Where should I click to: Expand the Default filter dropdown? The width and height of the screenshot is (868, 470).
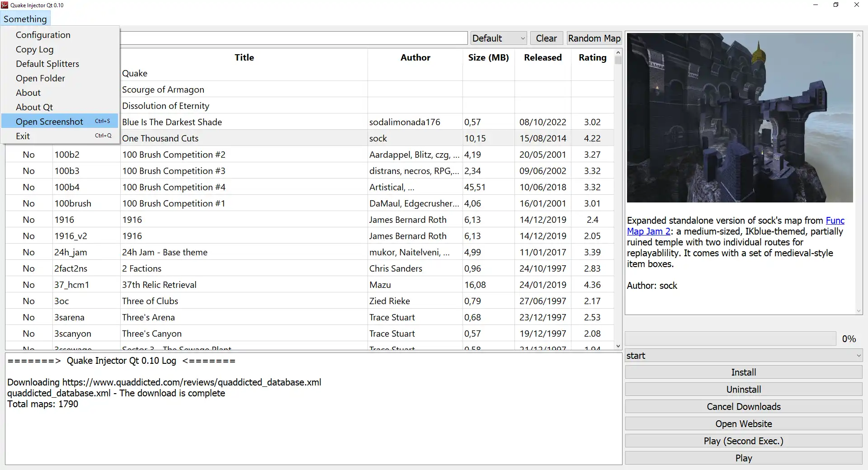click(x=499, y=38)
